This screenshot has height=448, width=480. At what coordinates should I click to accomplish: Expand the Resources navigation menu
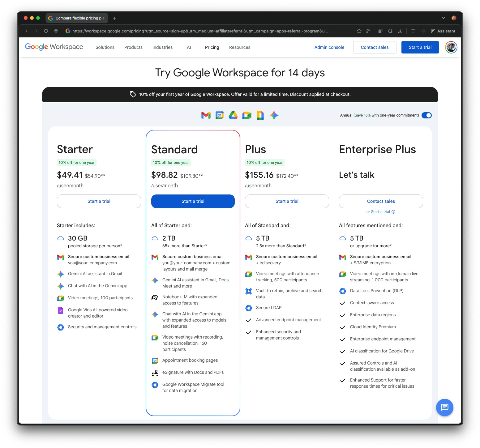pos(239,47)
